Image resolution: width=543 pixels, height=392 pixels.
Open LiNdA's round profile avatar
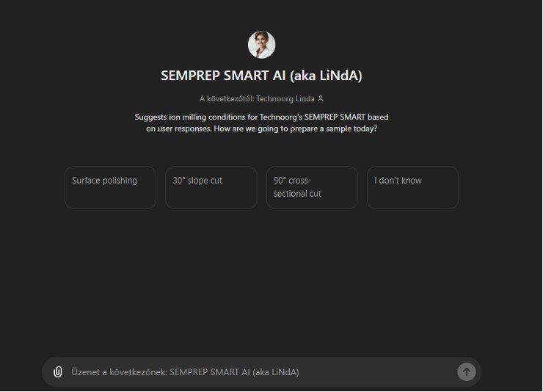coord(261,45)
